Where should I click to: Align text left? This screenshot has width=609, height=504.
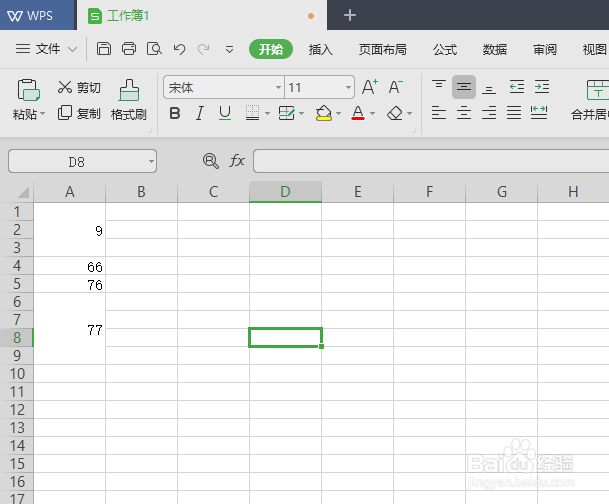coord(439,113)
